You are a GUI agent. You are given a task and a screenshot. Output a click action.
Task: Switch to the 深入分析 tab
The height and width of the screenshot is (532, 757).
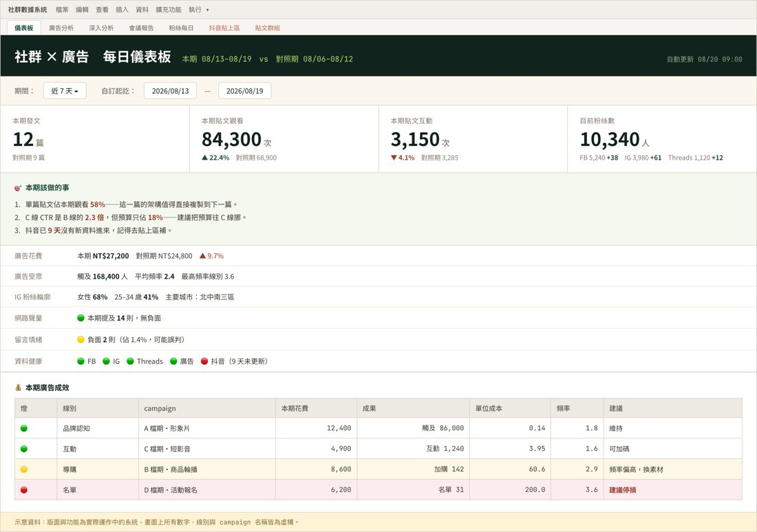(x=101, y=28)
